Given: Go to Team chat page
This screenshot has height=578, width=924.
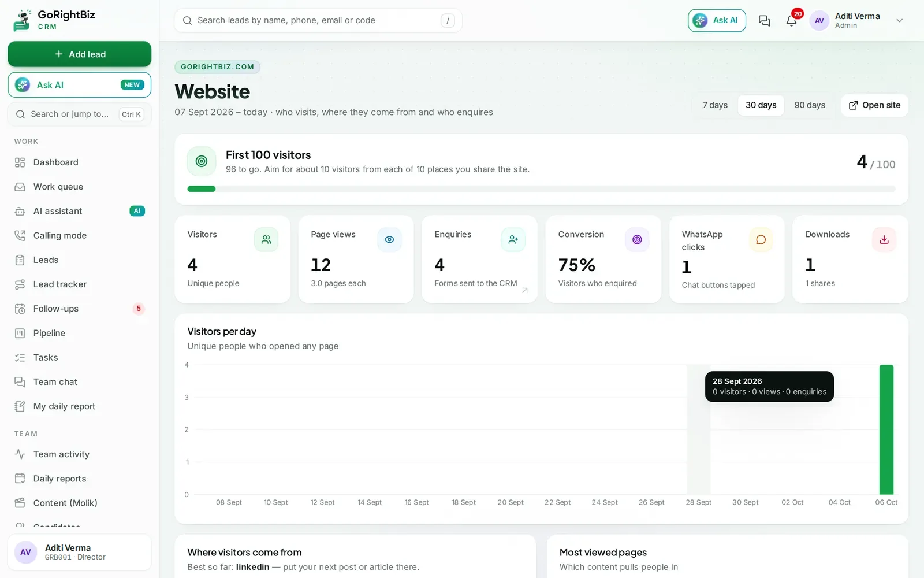Looking at the screenshot, I should [x=79, y=382].
